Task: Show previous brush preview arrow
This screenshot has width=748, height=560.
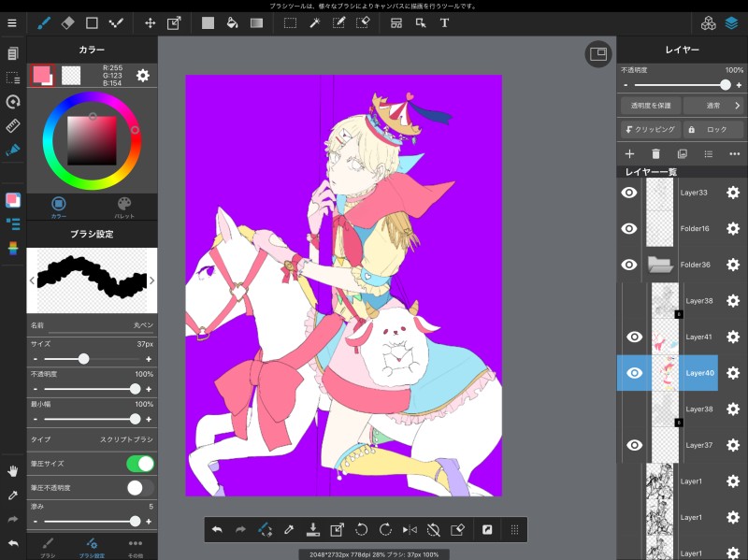Action: point(32,280)
